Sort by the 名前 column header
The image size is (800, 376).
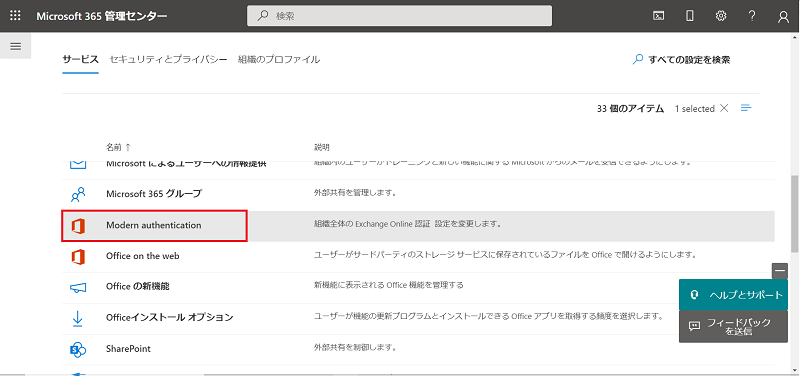pyautogui.click(x=118, y=147)
